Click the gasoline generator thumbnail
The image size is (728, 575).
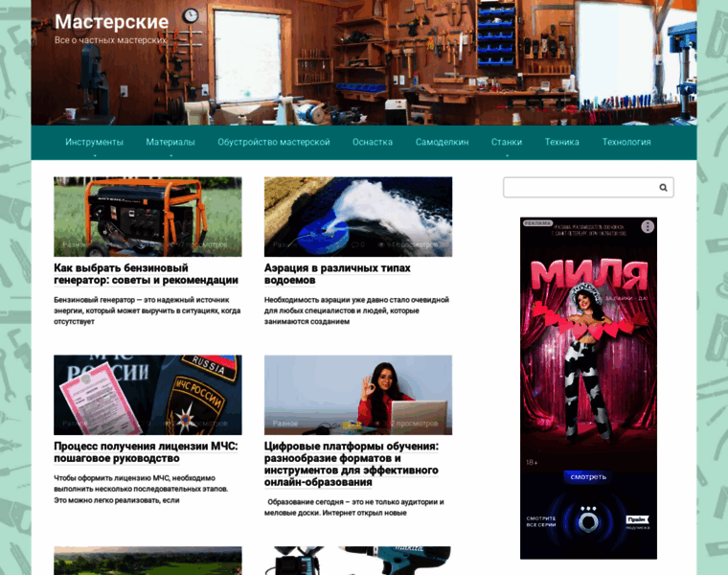[x=148, y=217]
